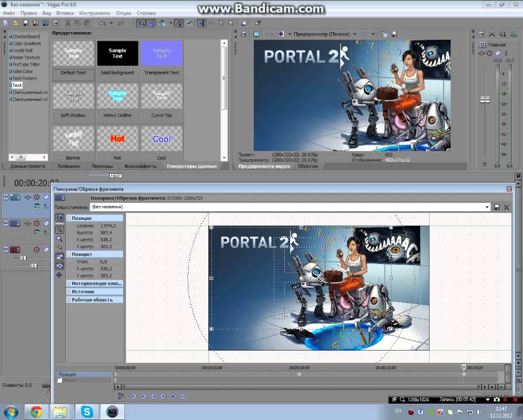Open Skype from the taskbar
This screenshot has height=420, width=523.
[x=87, y=412]
